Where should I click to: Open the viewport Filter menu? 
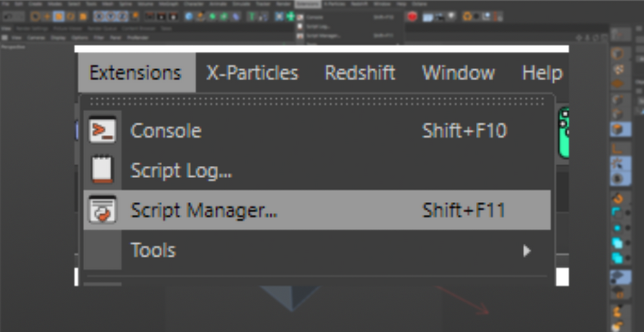point(98,38)
